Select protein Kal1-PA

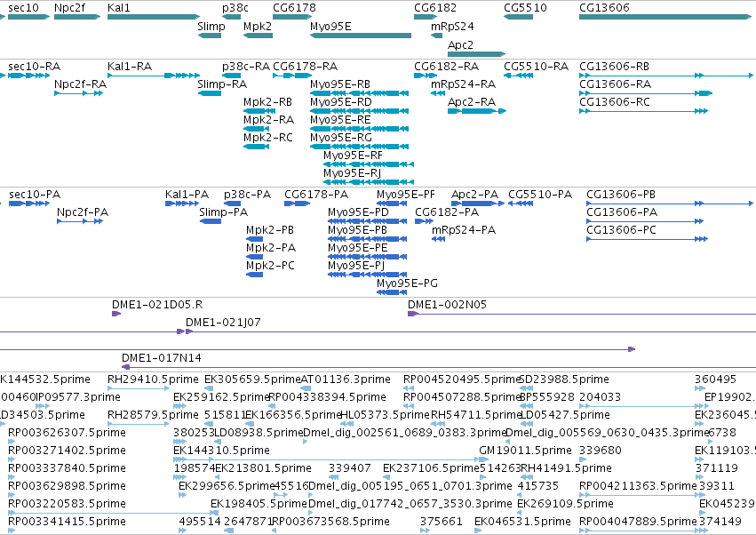tap(187, 195)
